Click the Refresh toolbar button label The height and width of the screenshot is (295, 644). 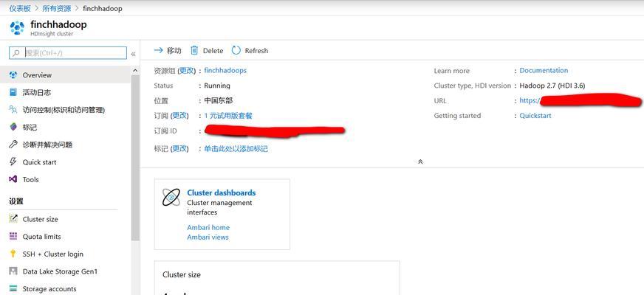[256, 50]
